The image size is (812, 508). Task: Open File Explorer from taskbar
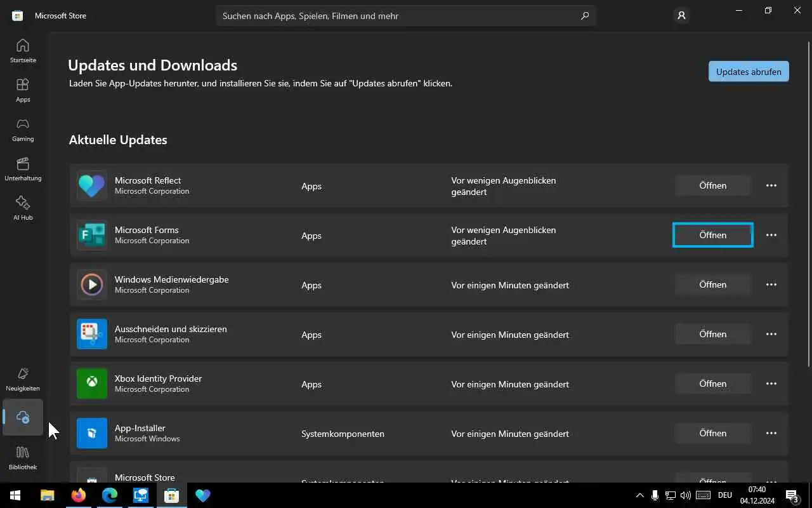[x=48, y=495]
